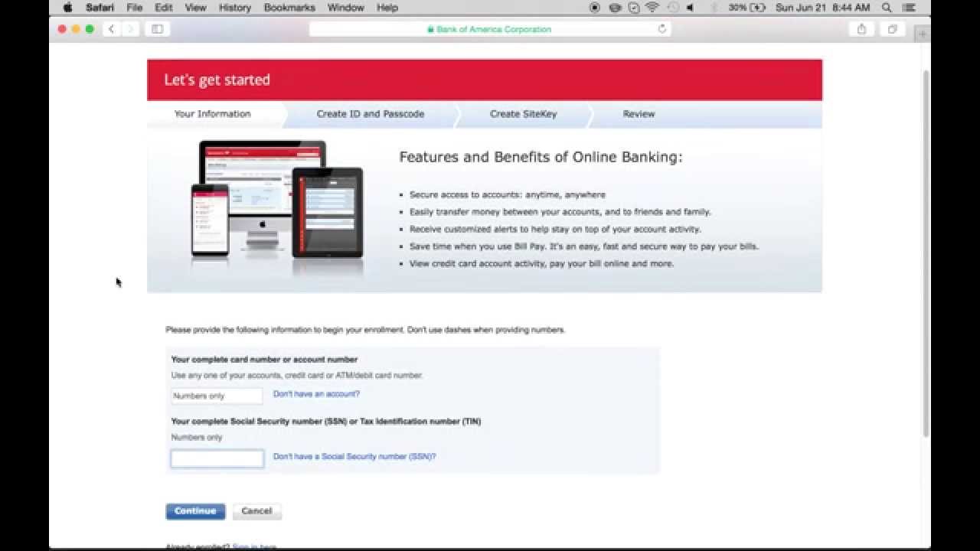This screenshot has width=980, height=551.
Task: Select the Your Information step tab
Action: tap(213, 114)
